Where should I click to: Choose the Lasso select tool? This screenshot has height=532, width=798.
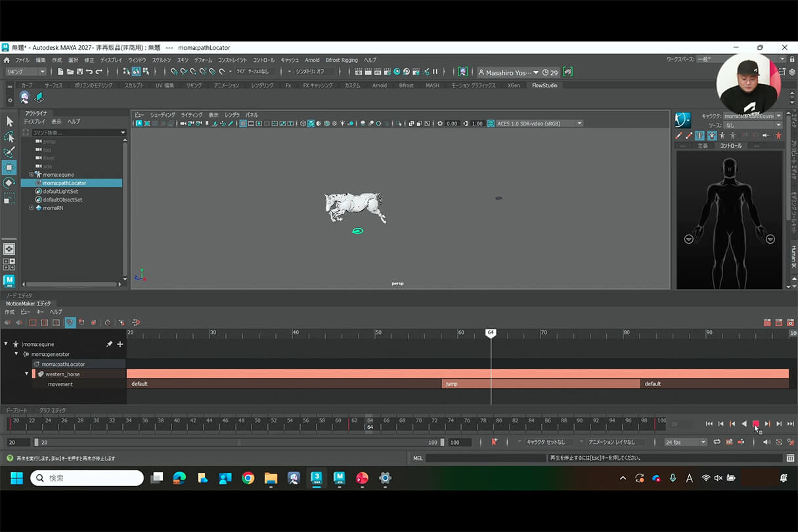coord(9,137)
